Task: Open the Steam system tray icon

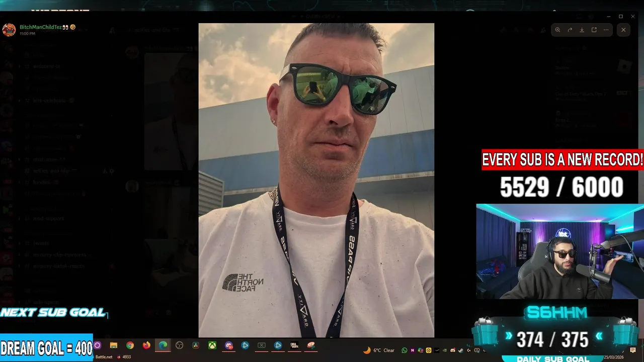Action: tap(460, 350)
